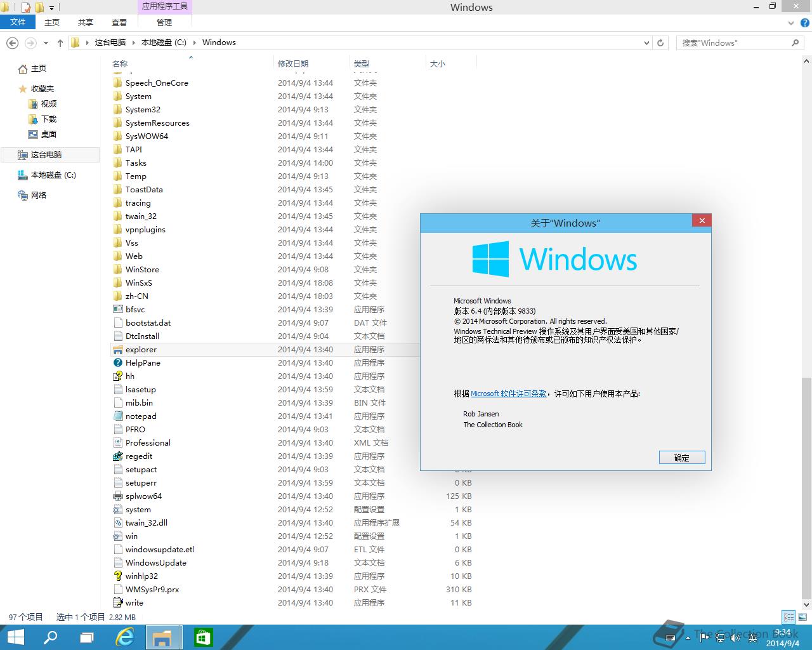The width and height of the screenshot is (812, 650).
Task: Open the Windows Store taskbar icon
Action: [203, 637]
